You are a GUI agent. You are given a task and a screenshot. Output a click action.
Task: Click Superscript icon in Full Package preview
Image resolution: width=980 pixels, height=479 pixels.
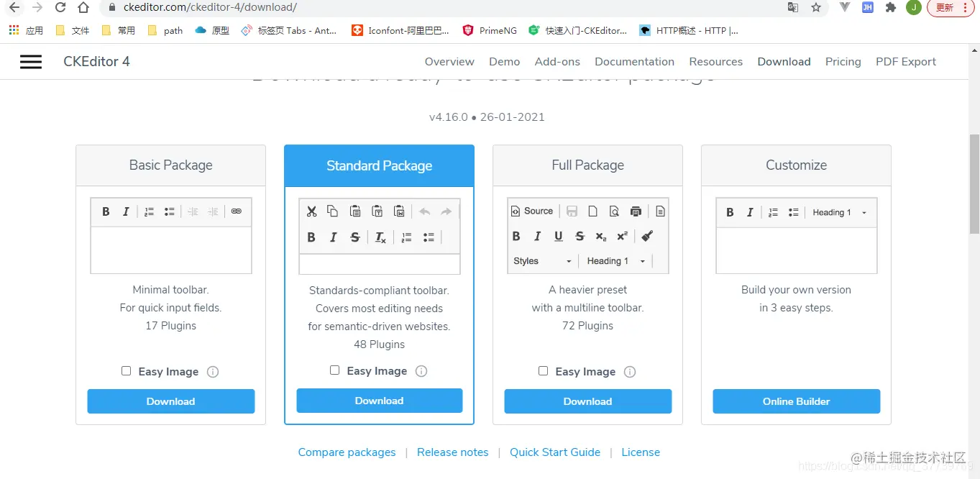(x=623, y=236)
